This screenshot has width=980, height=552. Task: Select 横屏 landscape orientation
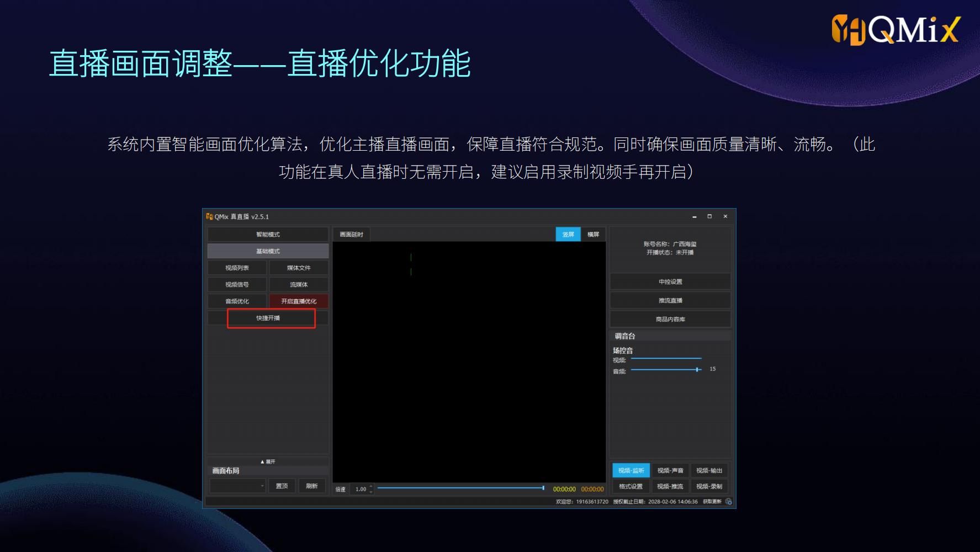coord(593,235)
